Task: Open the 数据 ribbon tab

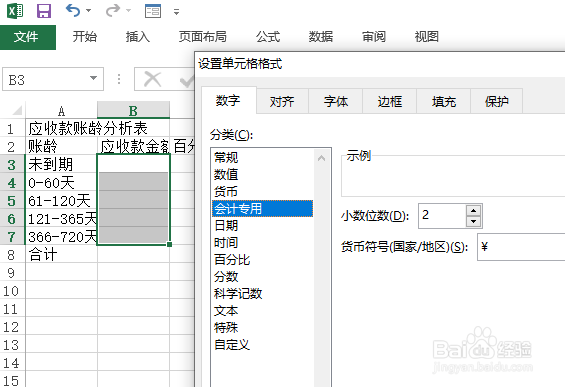Action: 321,37
